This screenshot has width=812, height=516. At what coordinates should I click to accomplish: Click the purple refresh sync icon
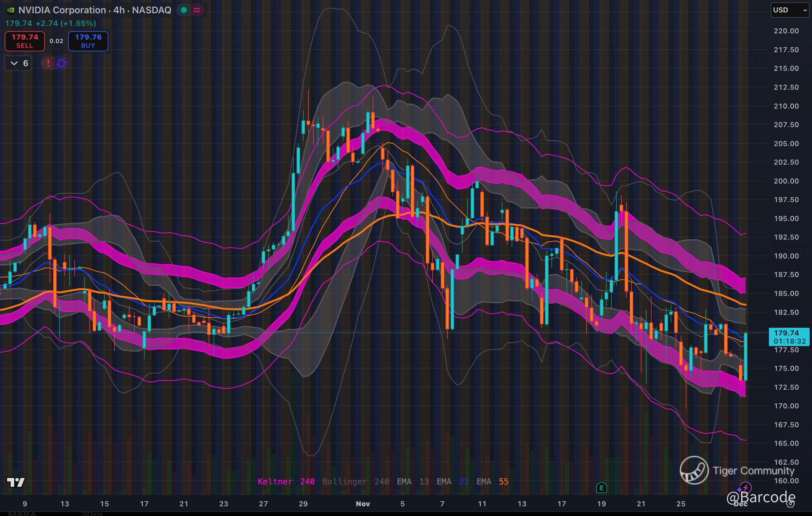point(61,63)
